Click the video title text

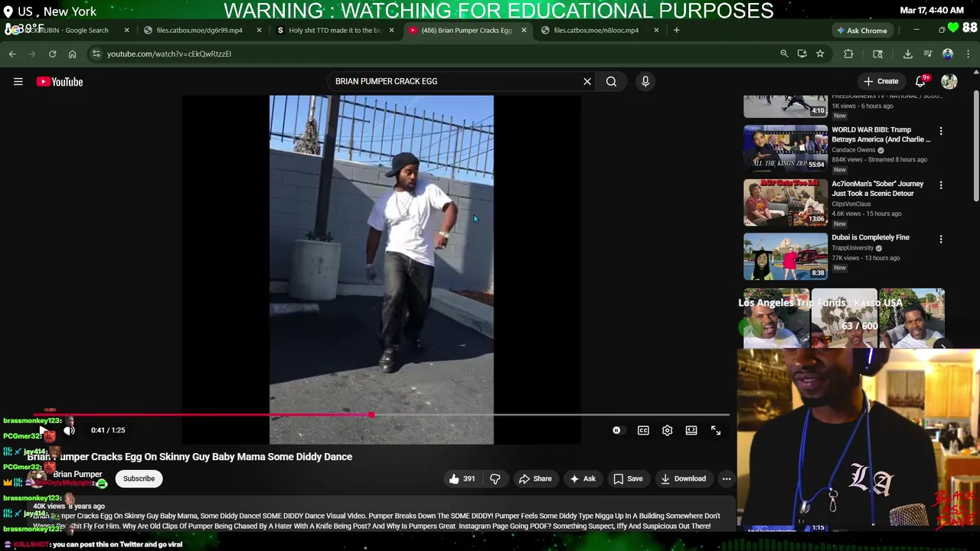pyautogui.click(x=190, y=457)
